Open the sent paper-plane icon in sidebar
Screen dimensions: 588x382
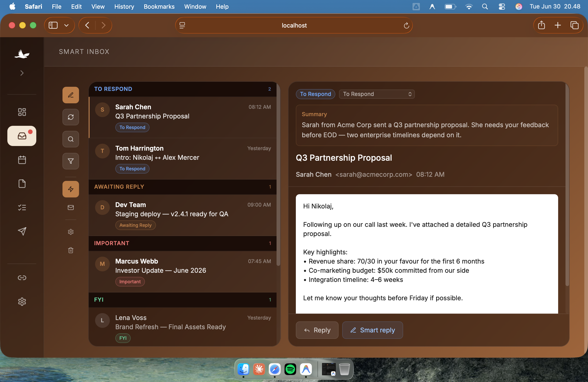click(22, 231)
